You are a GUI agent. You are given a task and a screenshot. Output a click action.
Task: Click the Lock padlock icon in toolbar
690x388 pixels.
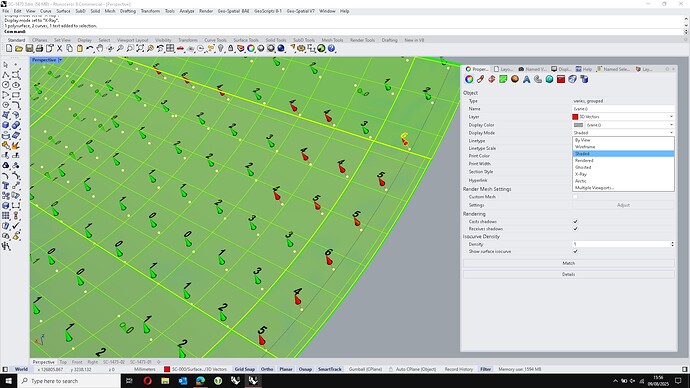coord(231,48)
